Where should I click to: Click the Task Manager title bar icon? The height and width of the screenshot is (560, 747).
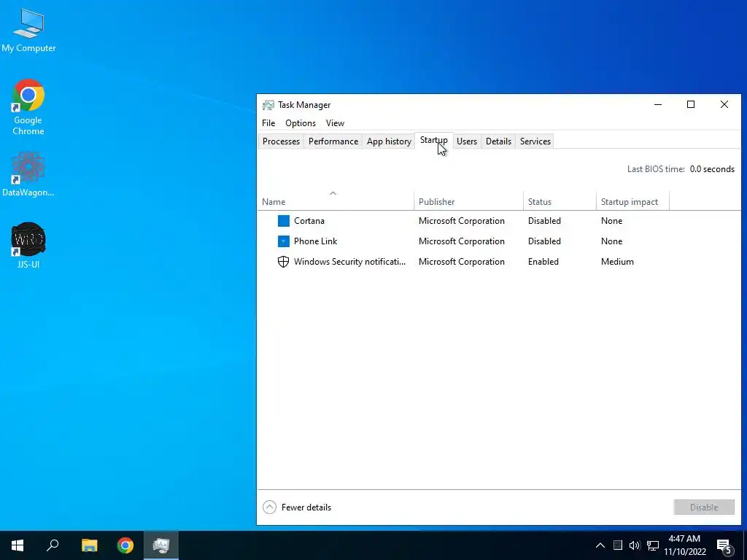pos(268,105)
